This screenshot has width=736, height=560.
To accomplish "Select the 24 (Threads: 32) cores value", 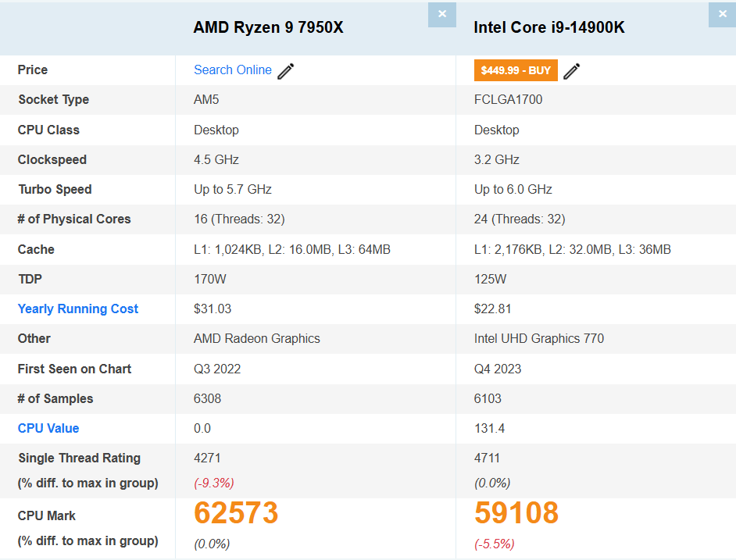I will pos(520,219).
